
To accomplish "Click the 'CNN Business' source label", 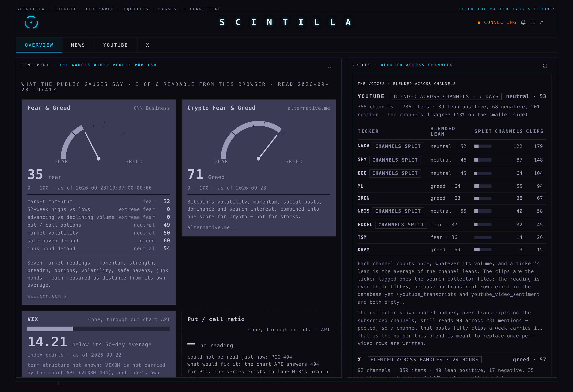I will pyautogui.click(x=152, y=108).
